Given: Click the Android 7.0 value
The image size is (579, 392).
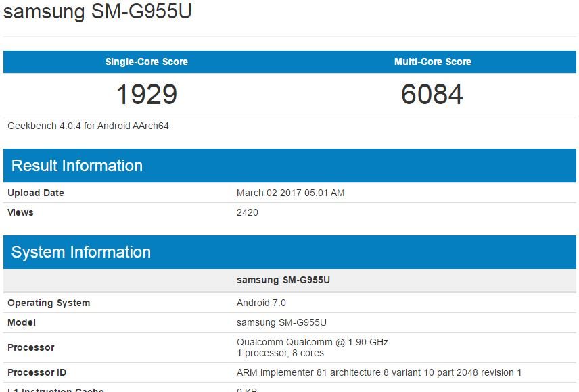Looking at the screenshot, I should [261, 303].
